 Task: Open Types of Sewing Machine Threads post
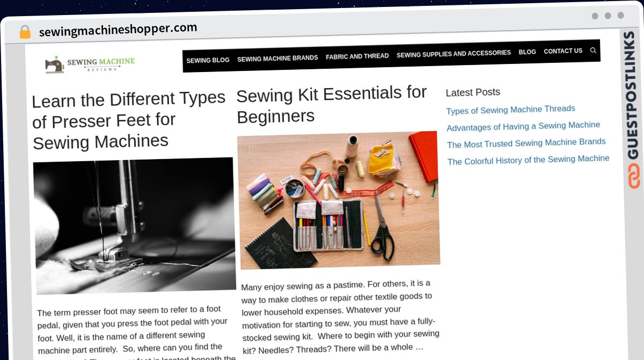(x=510, y=110)
